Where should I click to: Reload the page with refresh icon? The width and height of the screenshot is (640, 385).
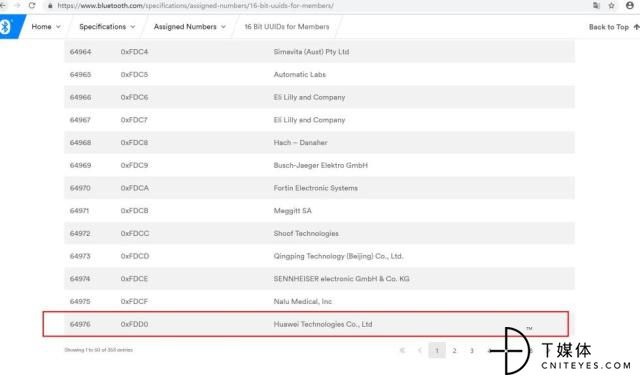32,5
